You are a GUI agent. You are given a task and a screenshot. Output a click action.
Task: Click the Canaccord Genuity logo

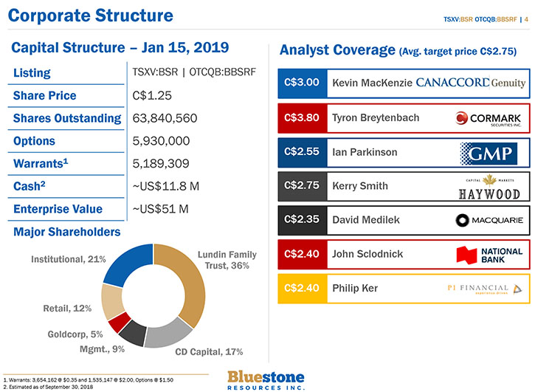471,83
